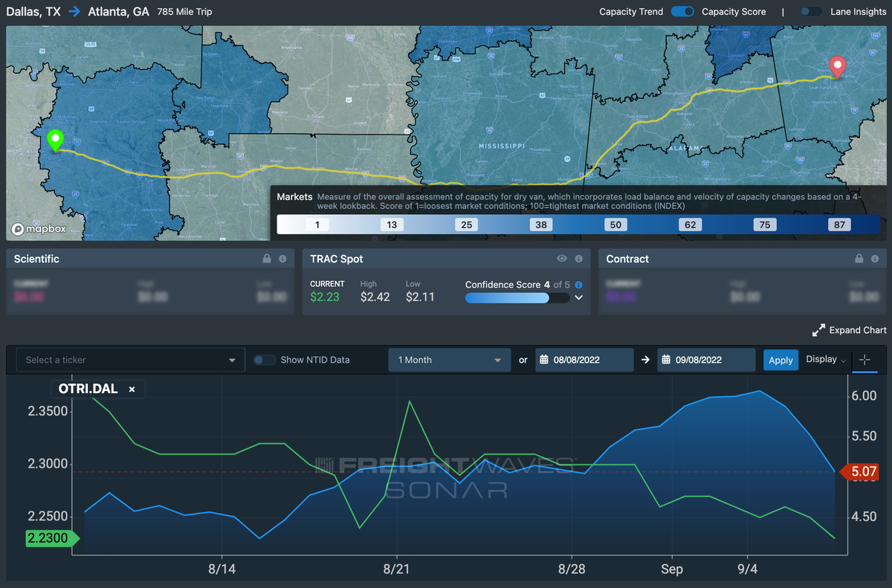Screen dimensions: 892x588
Task: Click the 8/21 date axis label
Action: tap(397, 569)
